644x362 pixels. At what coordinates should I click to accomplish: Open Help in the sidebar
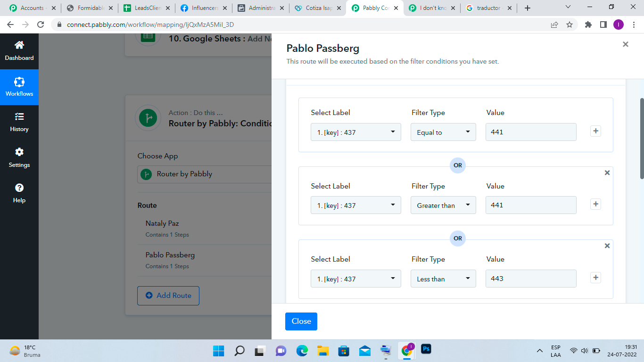pyautogui.click(x=19, y=193)
